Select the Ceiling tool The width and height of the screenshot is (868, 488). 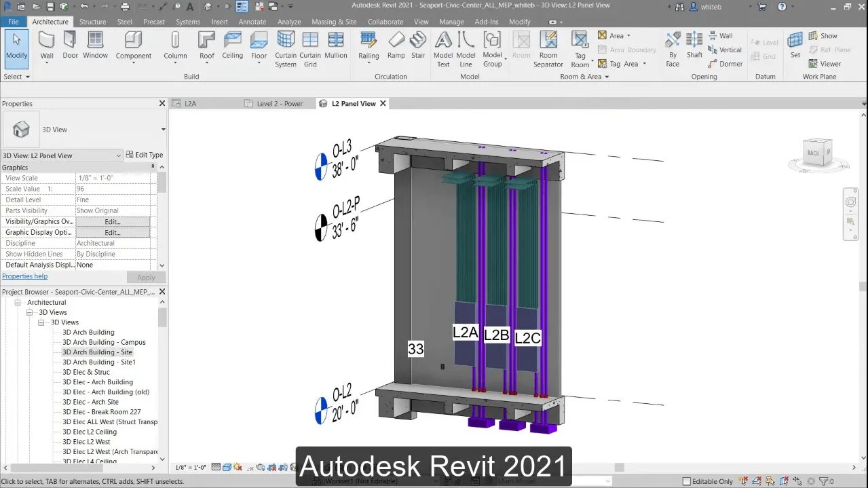pos(232,45)
